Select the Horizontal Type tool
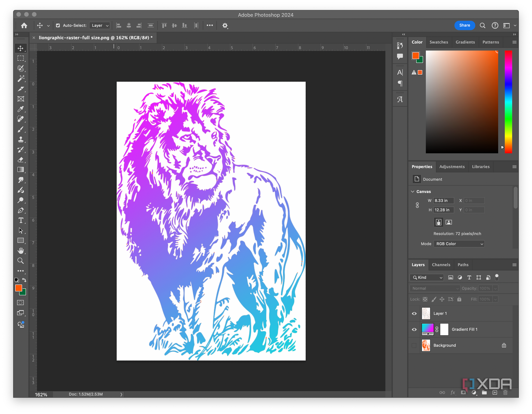 point(21,220)
